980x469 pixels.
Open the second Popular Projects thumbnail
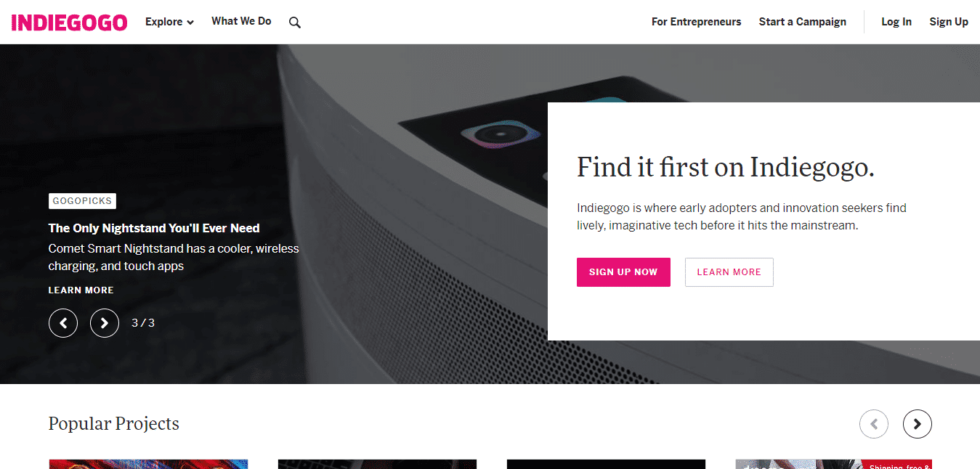tap(377, 464)
